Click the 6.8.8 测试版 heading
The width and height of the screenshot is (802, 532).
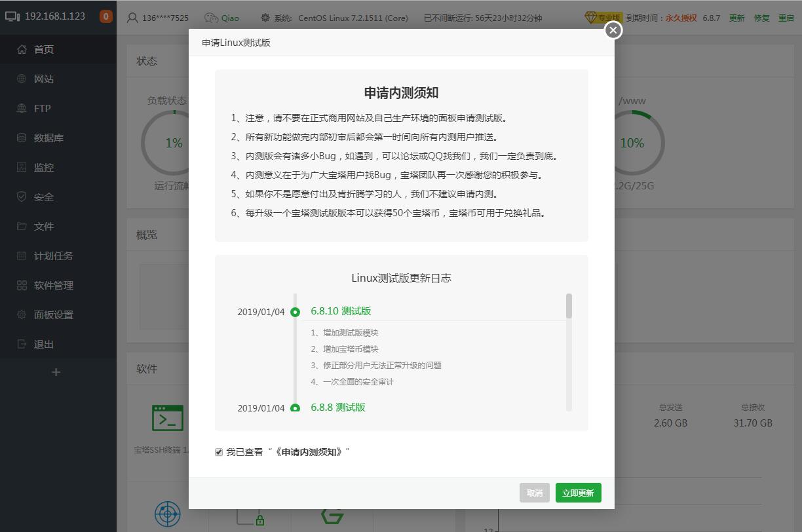click(338, 408)
